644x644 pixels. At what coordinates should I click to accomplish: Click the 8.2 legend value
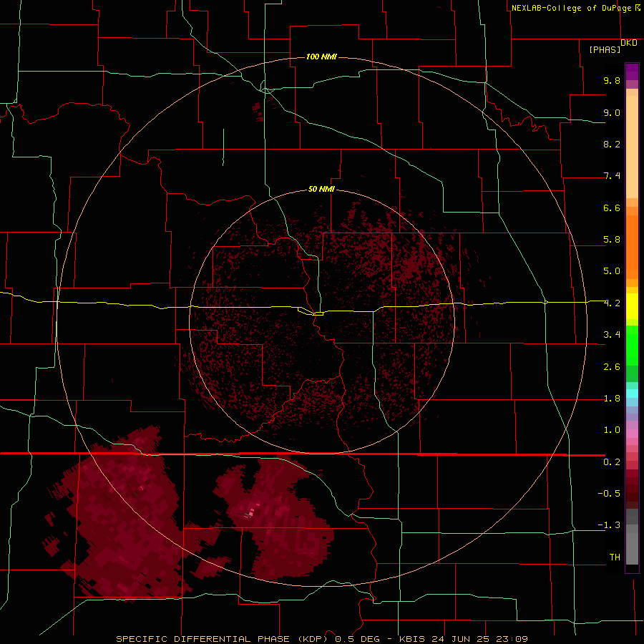click(612, 144)
